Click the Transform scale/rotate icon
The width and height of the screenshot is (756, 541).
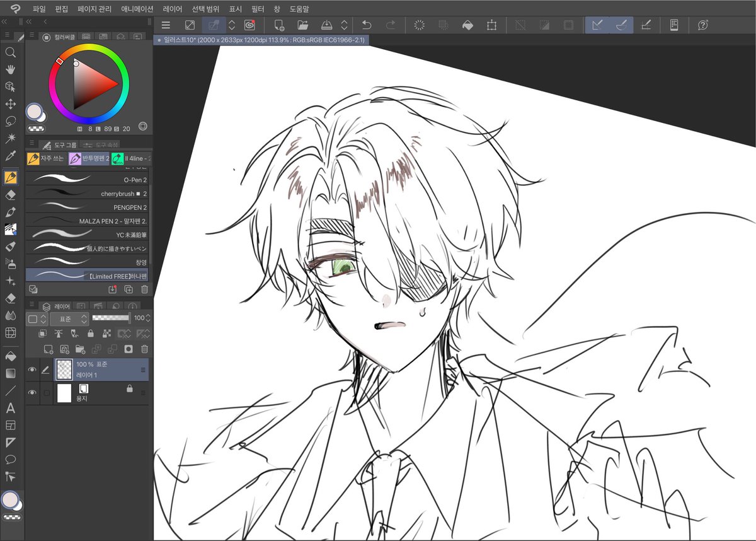pyautogui.click(x=491, y=25)
